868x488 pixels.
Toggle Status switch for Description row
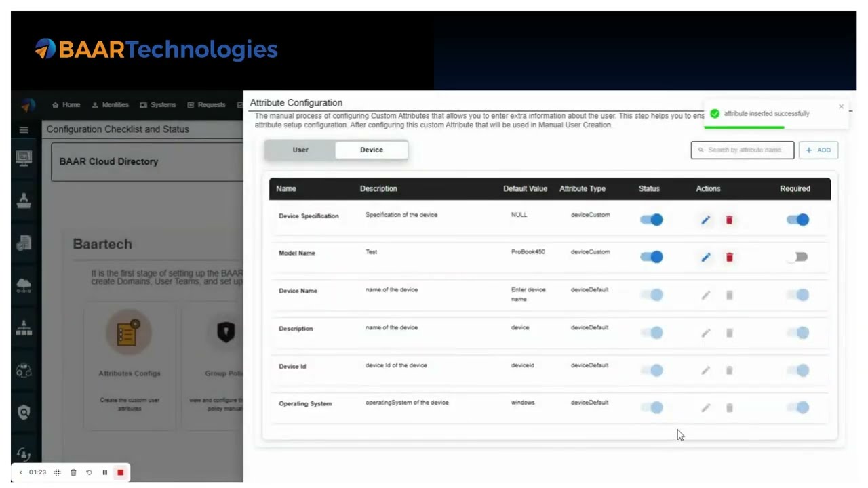coord(652,333)
